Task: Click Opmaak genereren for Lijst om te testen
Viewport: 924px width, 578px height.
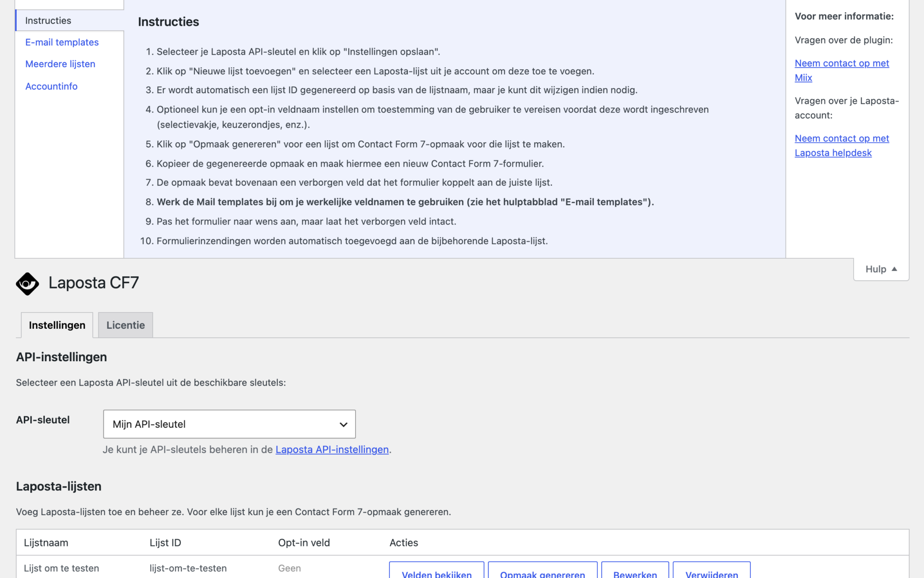Action: tap(542, 572)
